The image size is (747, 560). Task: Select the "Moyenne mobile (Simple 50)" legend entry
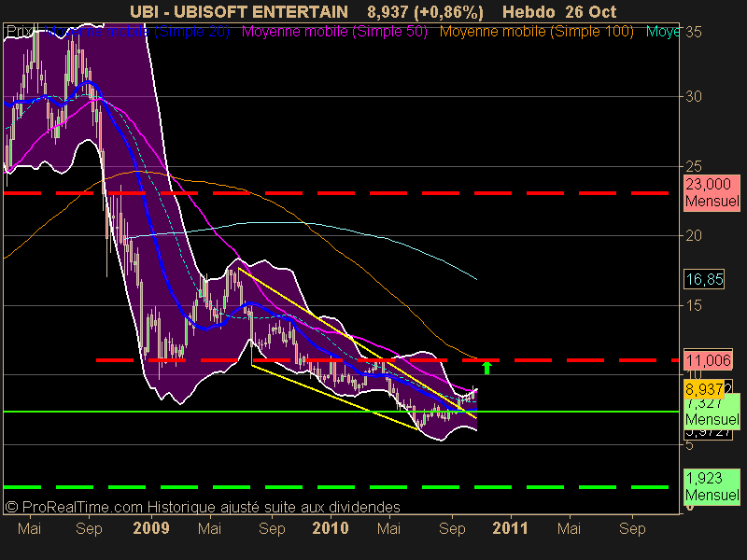(334, 32)
